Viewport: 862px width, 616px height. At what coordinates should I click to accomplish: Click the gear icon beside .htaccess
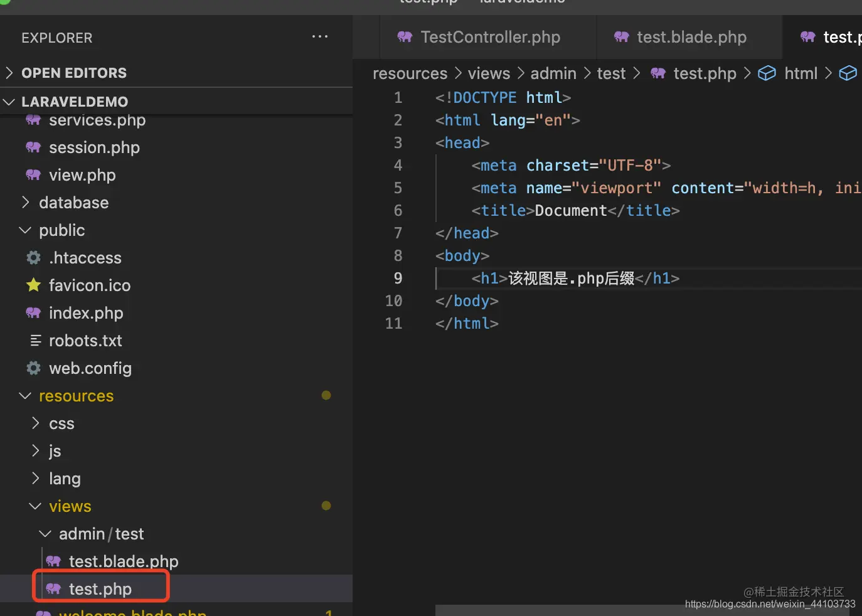(x=33, y=258)
